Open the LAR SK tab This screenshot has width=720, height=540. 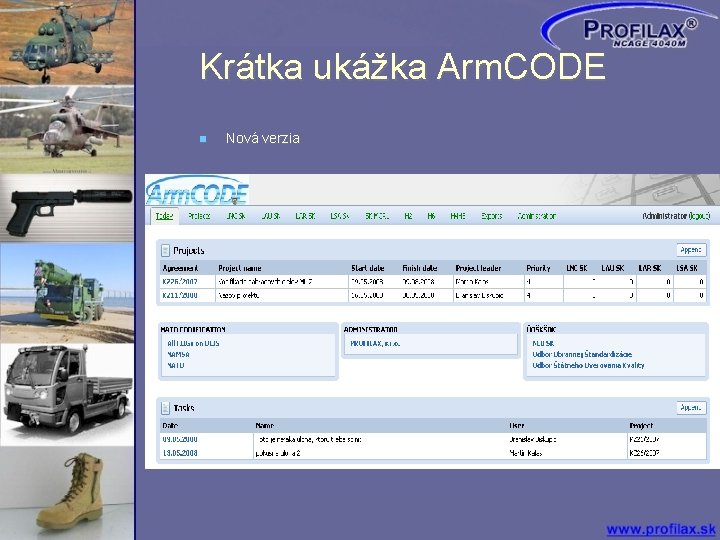pos(305,216)
